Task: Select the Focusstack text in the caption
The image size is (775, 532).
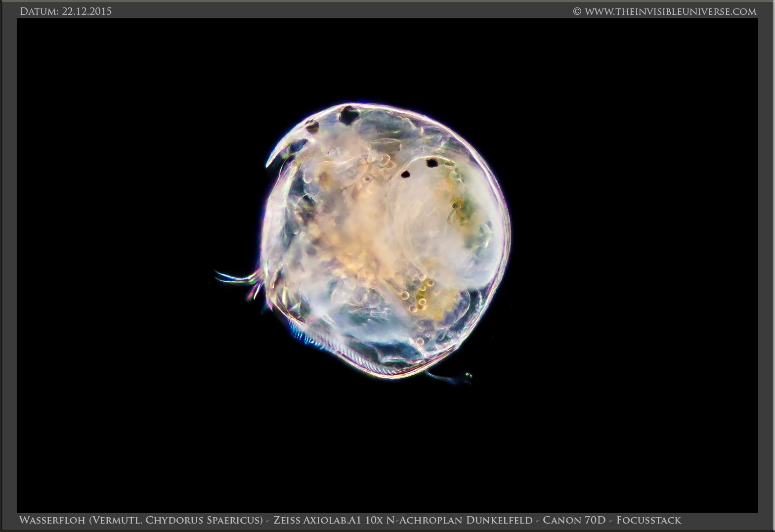Action: [x=648, y=520]
